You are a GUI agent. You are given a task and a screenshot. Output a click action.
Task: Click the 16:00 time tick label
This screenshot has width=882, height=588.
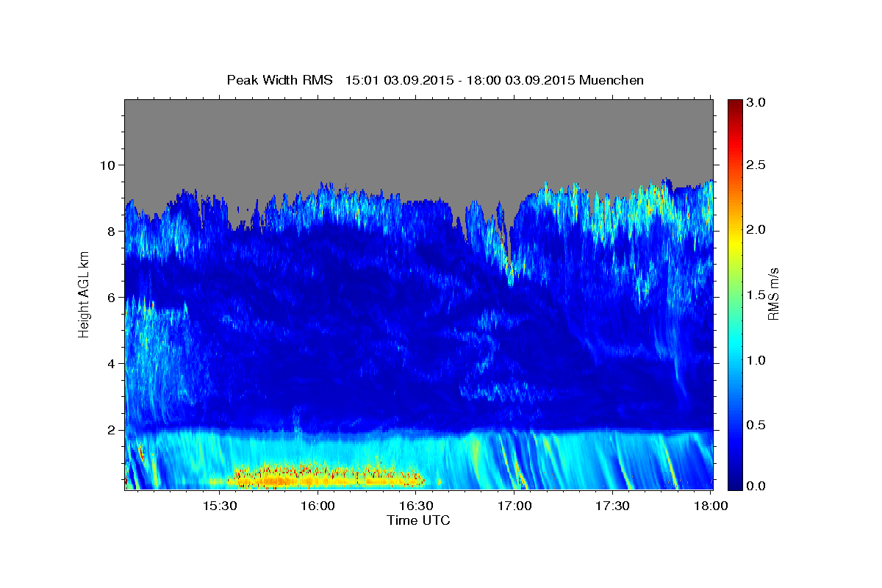tap(318, 506)
